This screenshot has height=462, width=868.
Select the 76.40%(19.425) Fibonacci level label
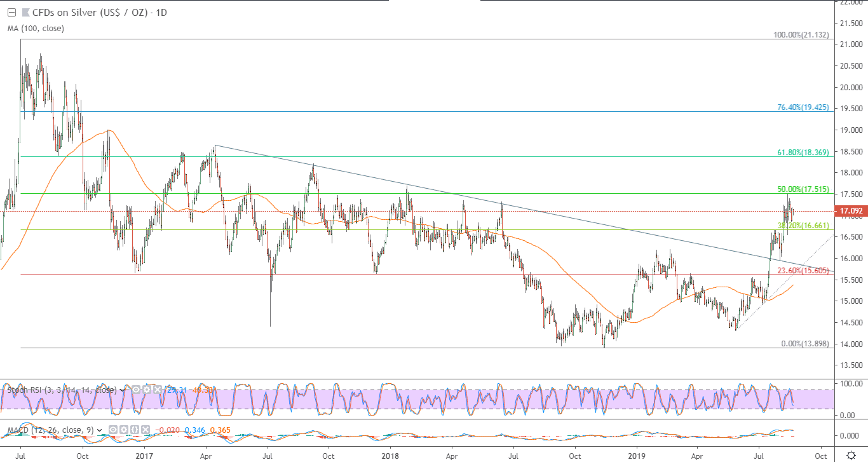click(x=804, y=107)
